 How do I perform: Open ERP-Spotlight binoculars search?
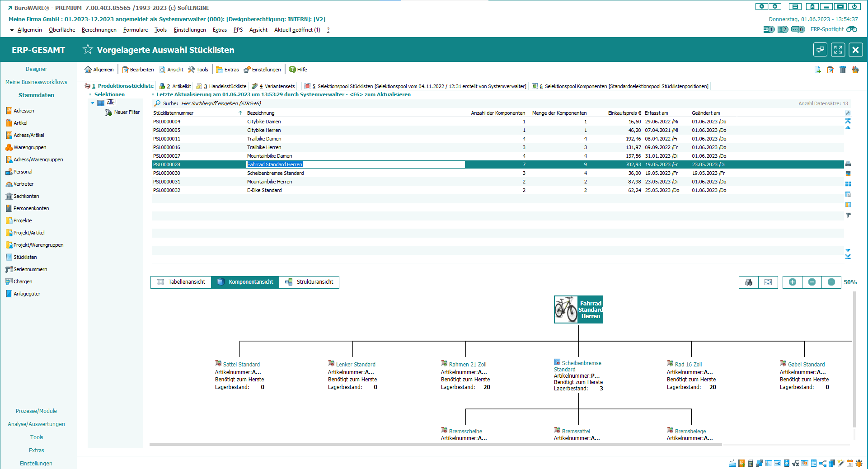(x=851, y=29)
